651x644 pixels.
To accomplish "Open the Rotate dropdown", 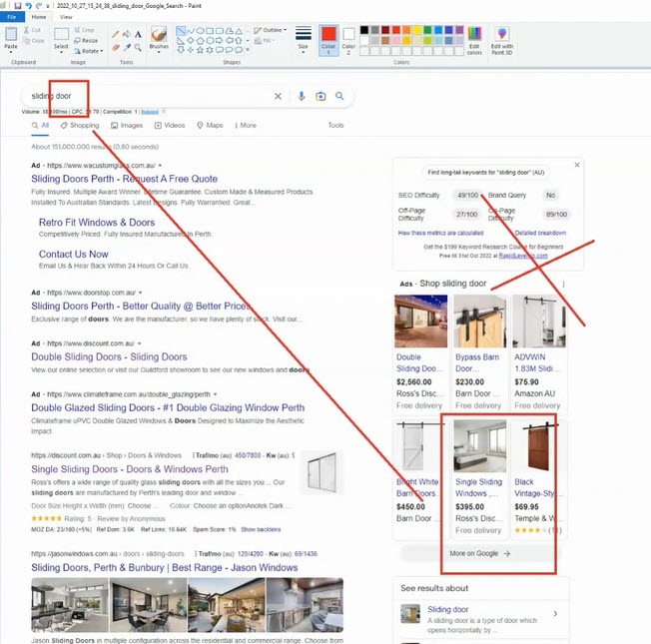I will click(x=89, y=51).
